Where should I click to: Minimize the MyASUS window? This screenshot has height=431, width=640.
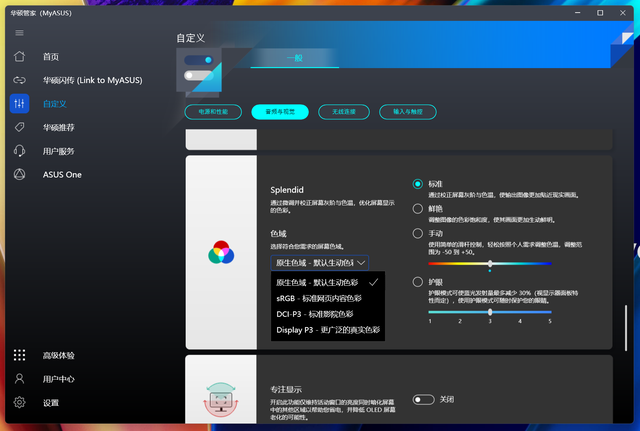pos(578,13)
